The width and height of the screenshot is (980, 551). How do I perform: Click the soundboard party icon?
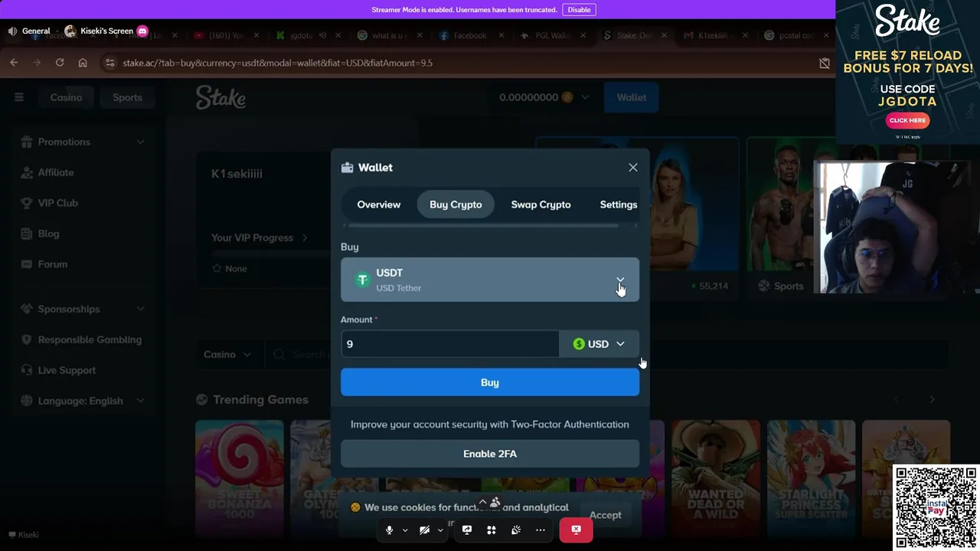click(x=516, y=530)
